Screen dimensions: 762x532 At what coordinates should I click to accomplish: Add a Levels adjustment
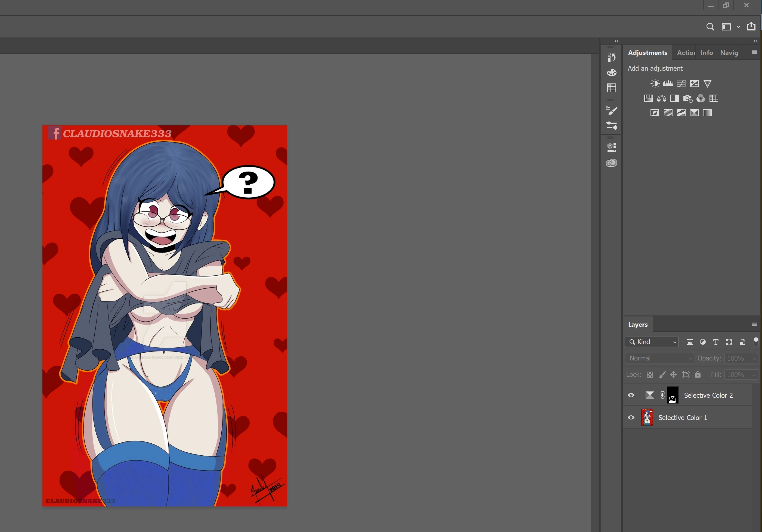pos(668,83)
